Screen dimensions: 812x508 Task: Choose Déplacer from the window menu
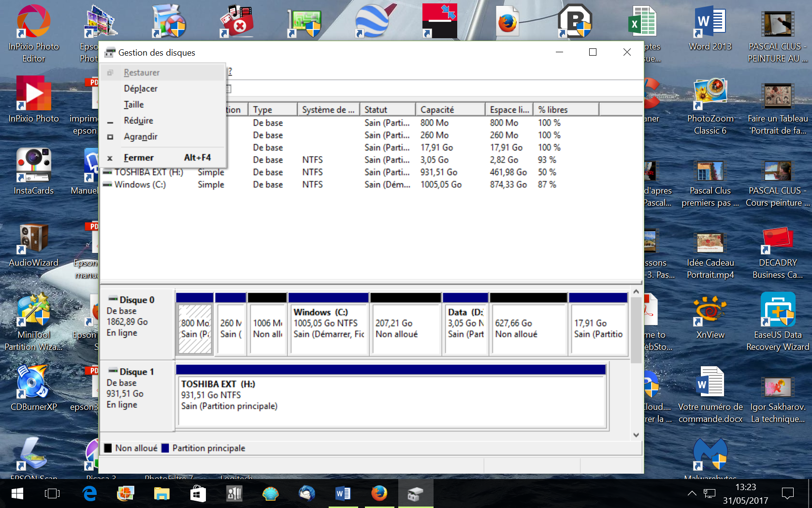[163, 89]
